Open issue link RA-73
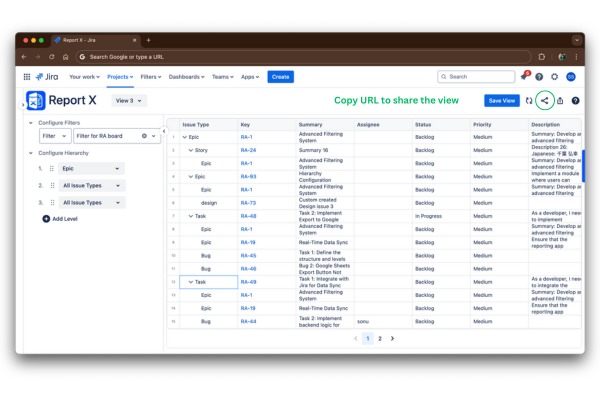The width and height of the screenshot is (600, 400). click(x=248, y=203)
